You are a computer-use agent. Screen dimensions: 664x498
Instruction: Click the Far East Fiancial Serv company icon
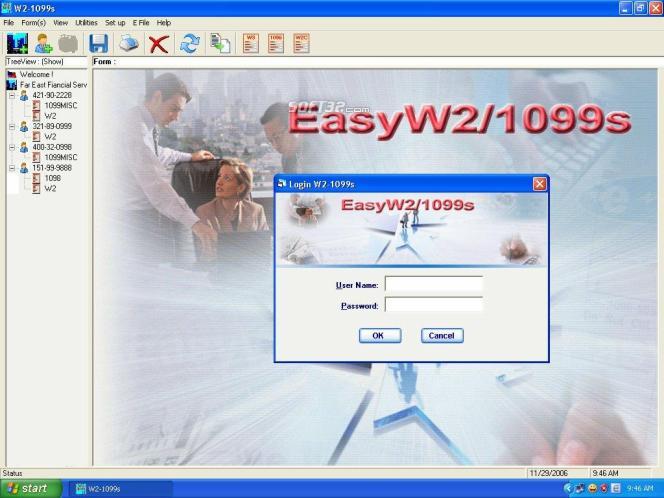(x=12, y=85)
